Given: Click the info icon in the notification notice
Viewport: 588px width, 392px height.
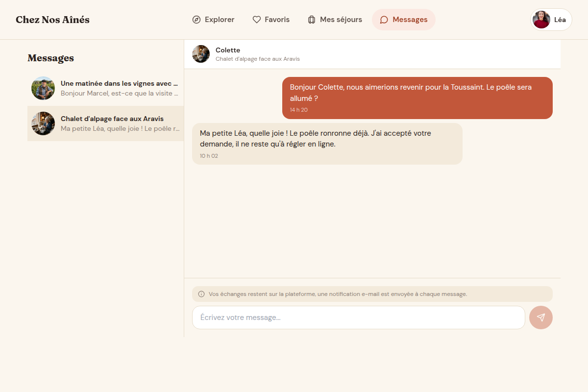Looking at the screenshot, I should pos(201,294).
